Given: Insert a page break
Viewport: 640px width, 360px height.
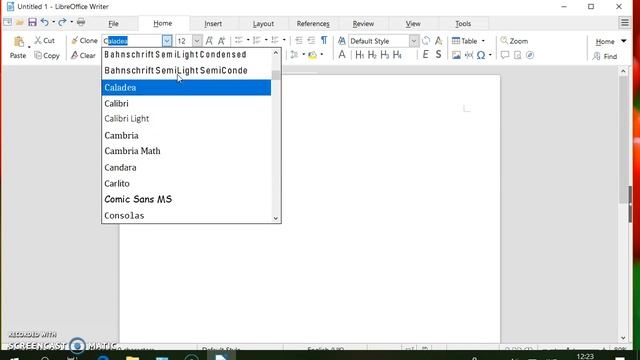Looking at the screenshot, I should (469, 55).
